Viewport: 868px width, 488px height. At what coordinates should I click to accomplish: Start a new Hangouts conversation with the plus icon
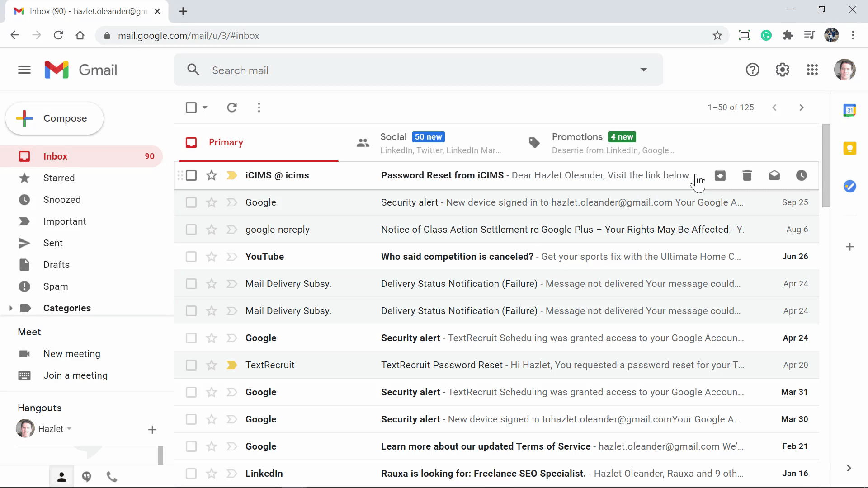(152, 430)
